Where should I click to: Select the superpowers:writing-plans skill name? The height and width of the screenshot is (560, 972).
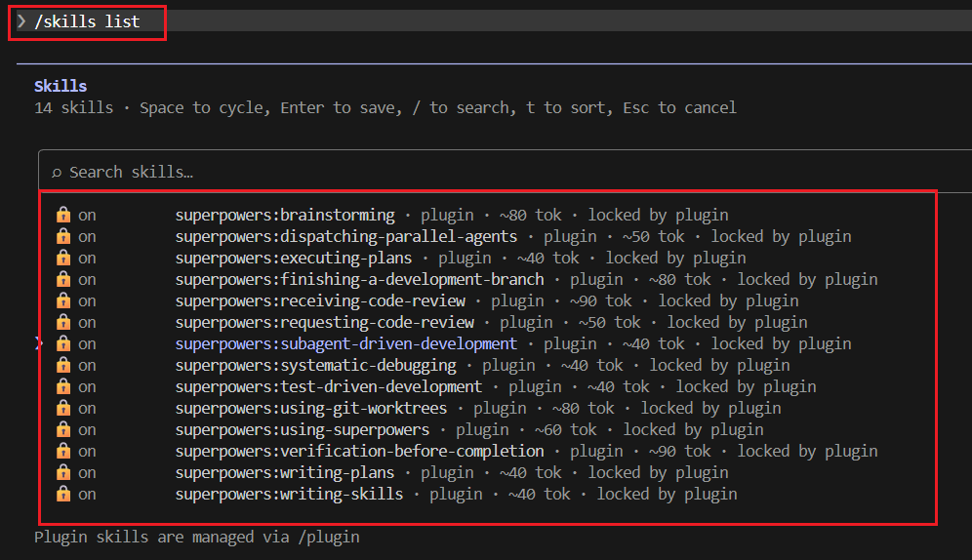pyautogui.click(x=285, y=472)
